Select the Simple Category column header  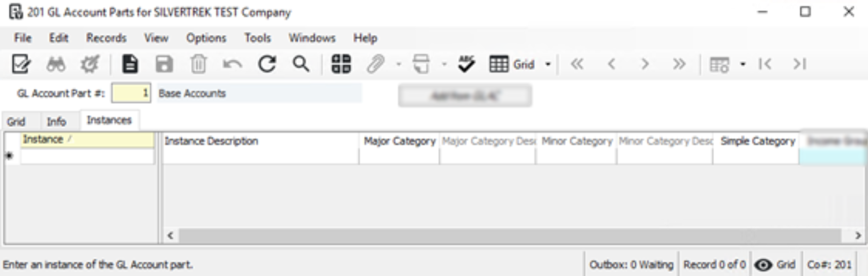(x=757, y=141)
